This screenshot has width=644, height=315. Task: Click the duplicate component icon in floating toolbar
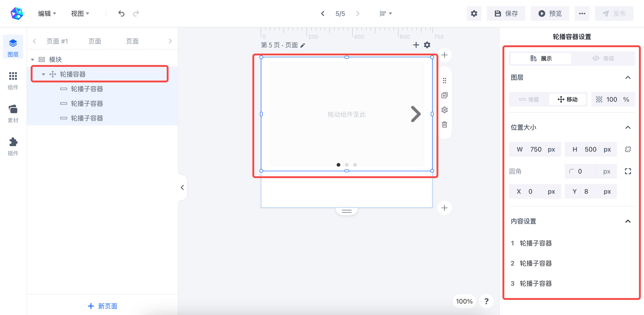coord(444,95)
